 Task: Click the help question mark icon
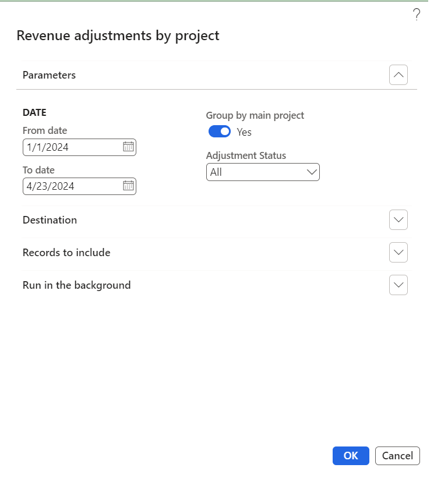click(417, 15)
